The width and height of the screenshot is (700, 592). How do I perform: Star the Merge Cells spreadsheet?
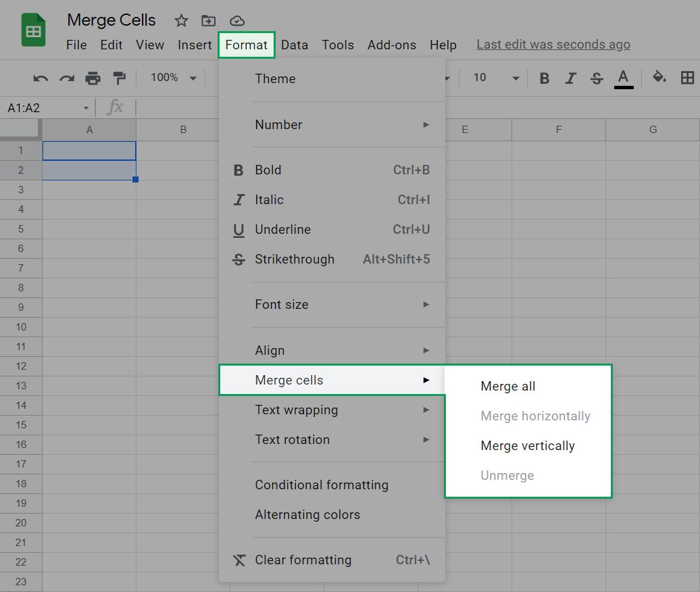(180, 21)
